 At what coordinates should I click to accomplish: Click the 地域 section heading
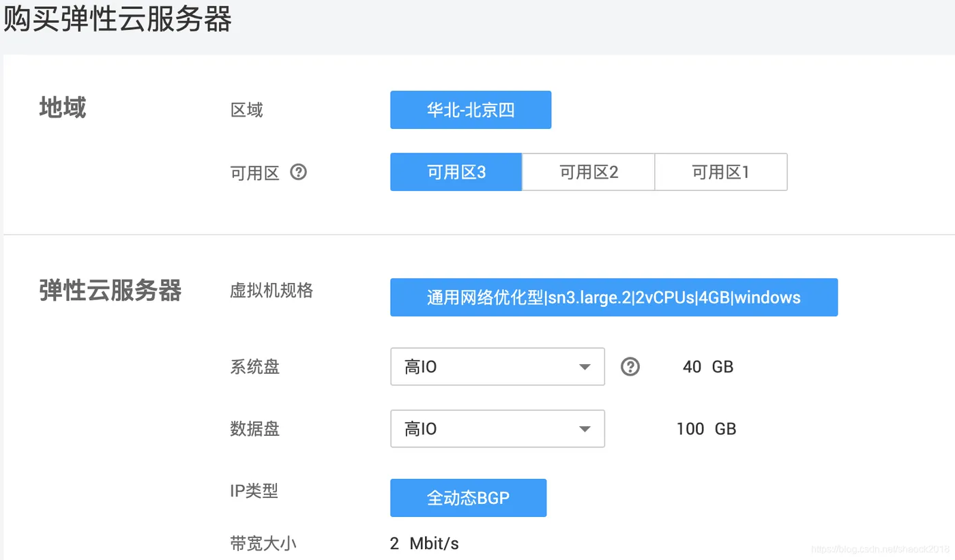pos(62,108)
